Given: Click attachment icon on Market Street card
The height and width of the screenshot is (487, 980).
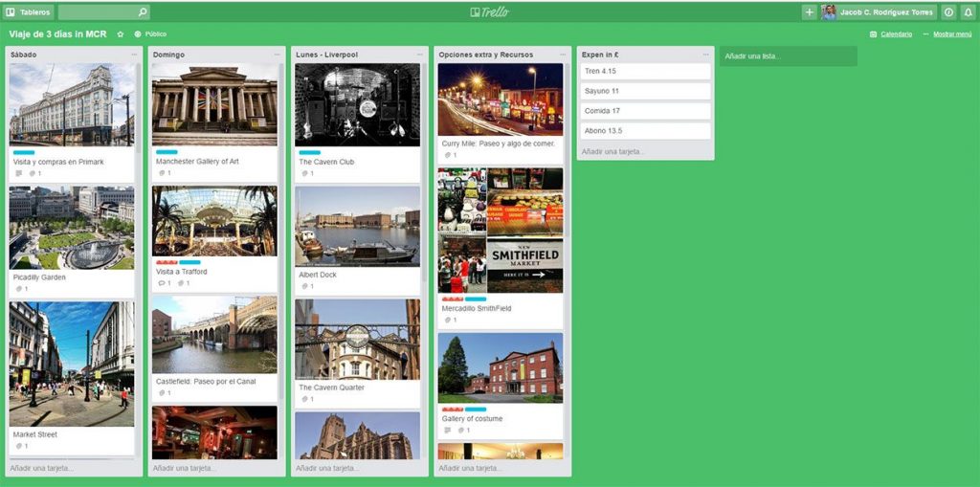Looking at the screenshot, I should click(x=21, y=447).
